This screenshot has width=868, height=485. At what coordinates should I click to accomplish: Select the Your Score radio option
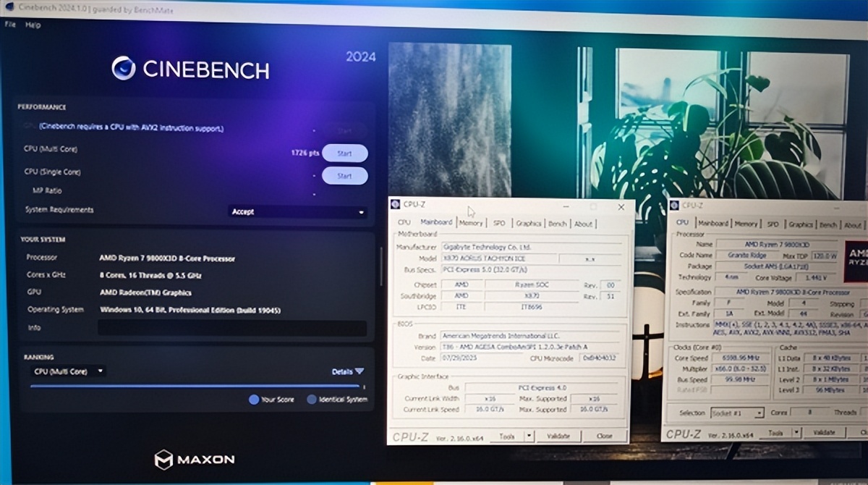pos(271,400)
